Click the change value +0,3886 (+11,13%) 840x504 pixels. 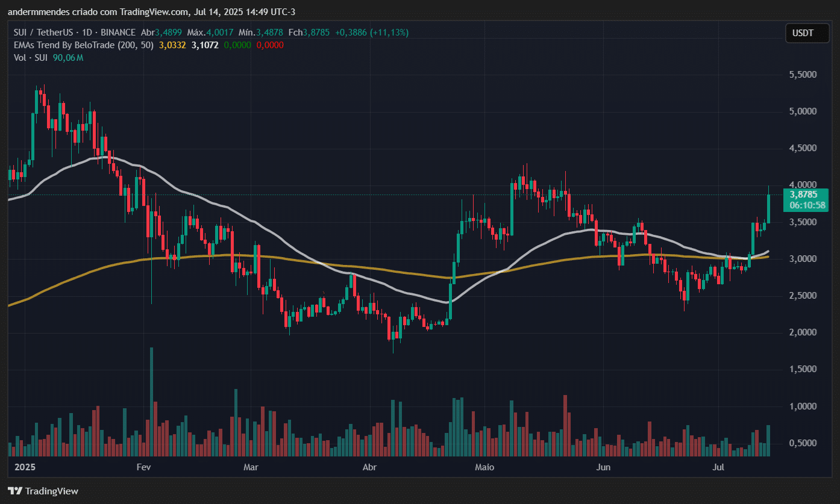tap(371, 33)
